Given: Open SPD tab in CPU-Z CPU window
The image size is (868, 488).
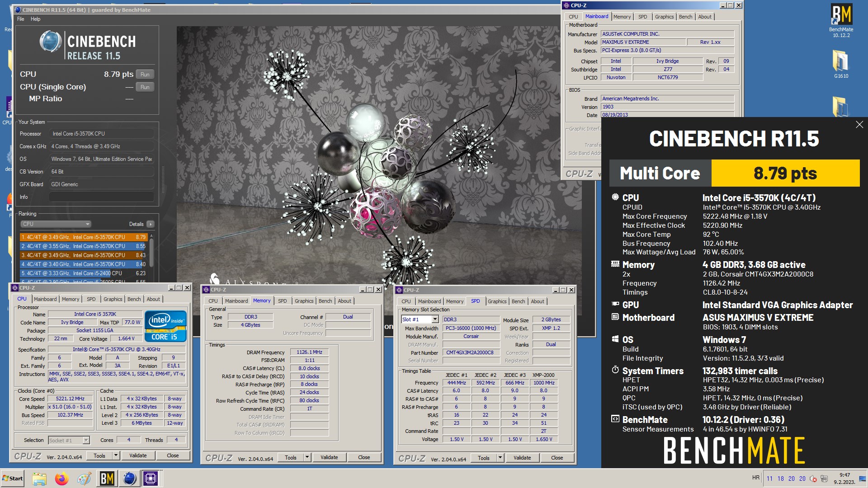Looking at the screenshot, I should click(91, 299).
